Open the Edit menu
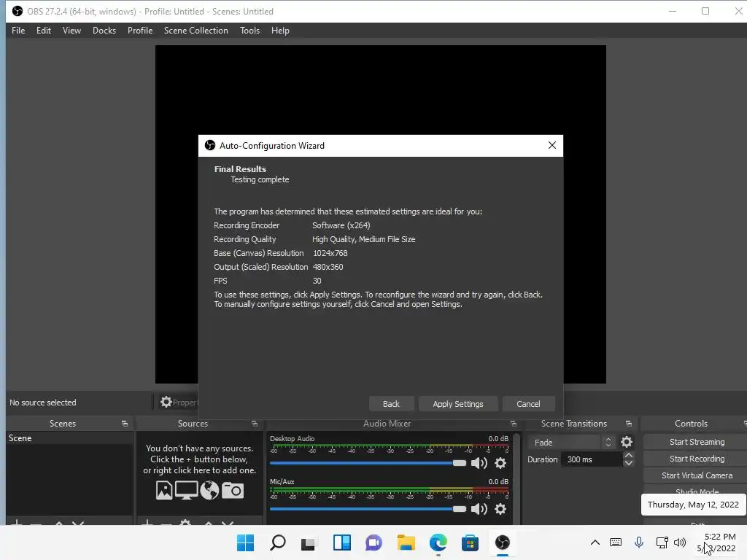 (x=43, y=31)
